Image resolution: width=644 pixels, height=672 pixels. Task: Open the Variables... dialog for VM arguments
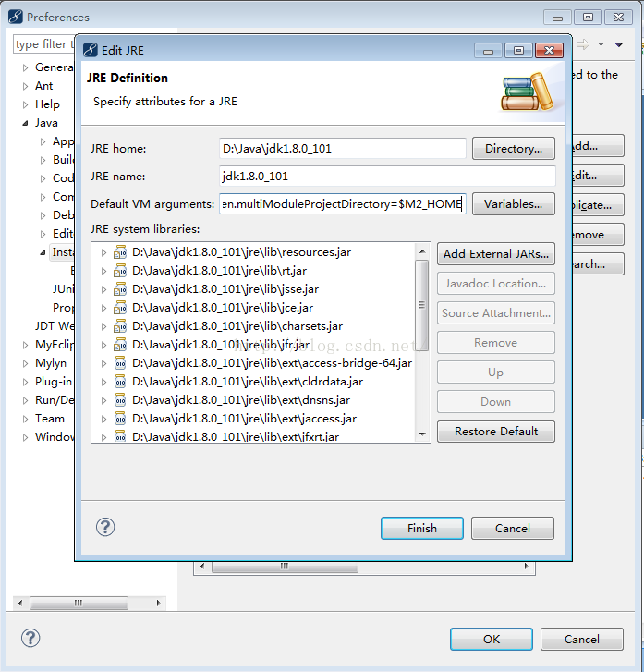click(x=514, y=204)
